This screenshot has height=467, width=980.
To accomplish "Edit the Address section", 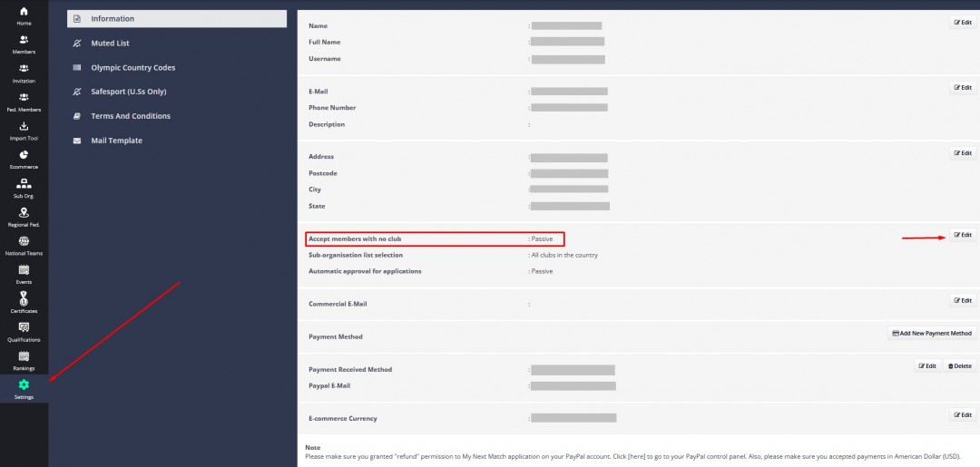I will click(963, 153).
